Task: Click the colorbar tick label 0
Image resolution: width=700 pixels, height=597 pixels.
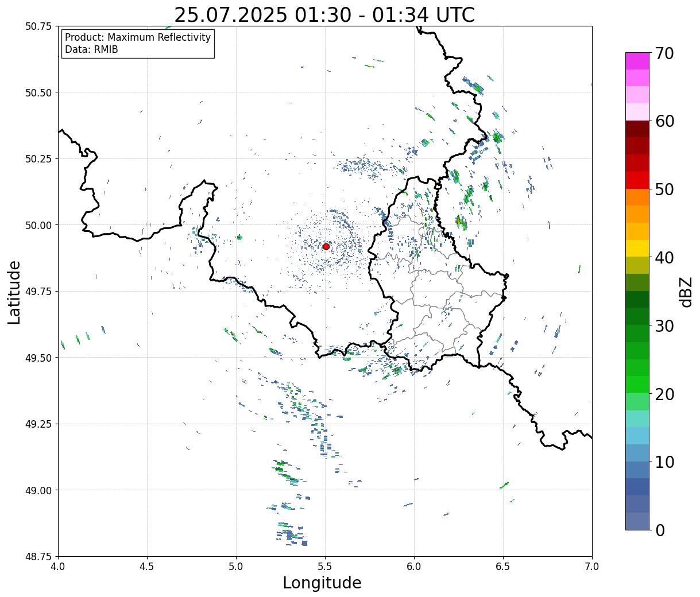Action: tap(660, 530)
